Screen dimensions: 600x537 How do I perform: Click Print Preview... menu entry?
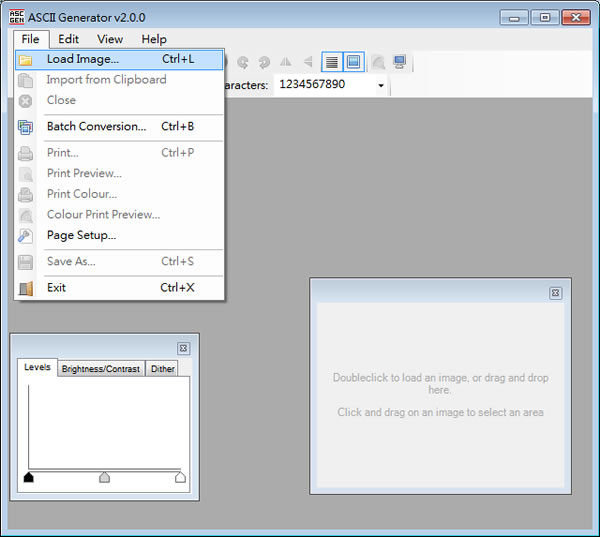[x=119, y=173]
